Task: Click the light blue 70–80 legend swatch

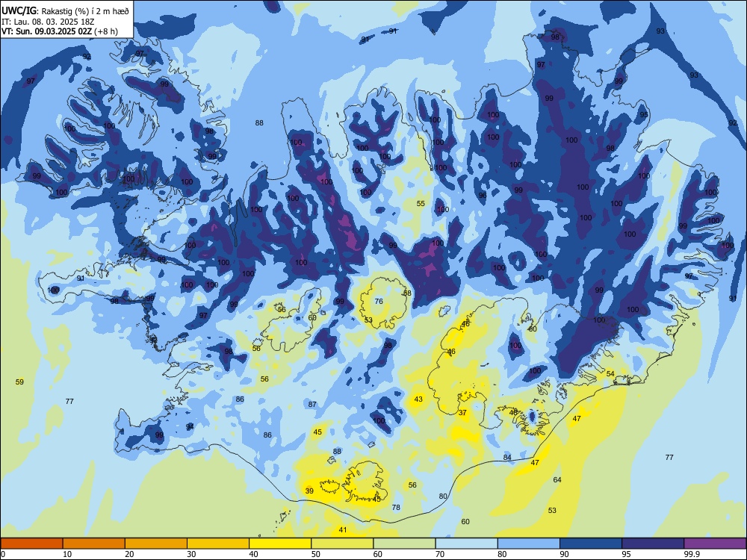Action: point(466,544)
